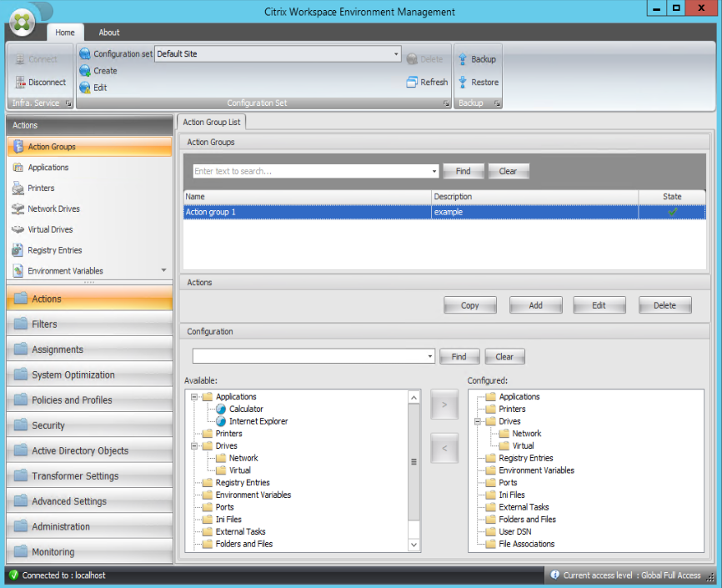Toggle the green State checkmark for Action group 1
Viewport: 722px width, 588px height.
[x=672, y=212]
